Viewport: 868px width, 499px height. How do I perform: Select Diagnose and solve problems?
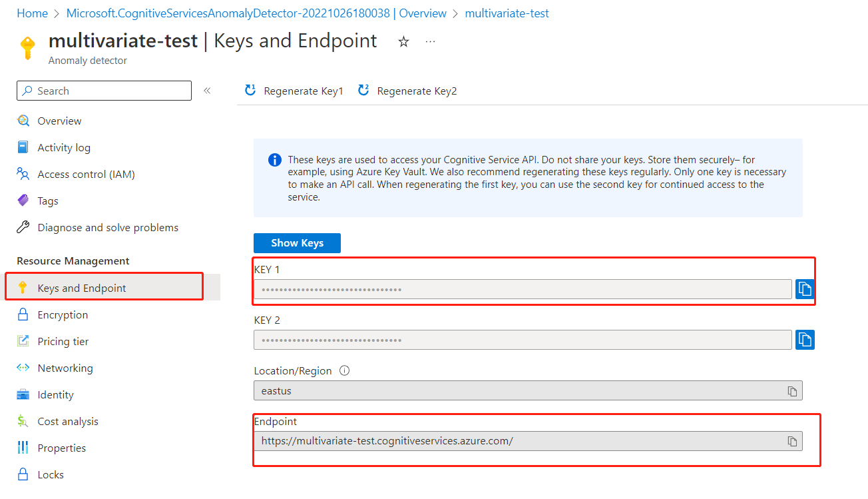click(x=108, y=228)
